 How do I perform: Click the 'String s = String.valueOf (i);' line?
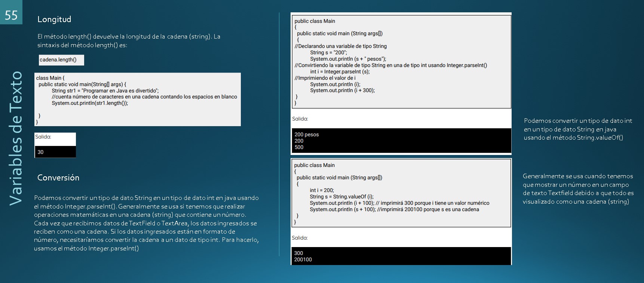pyautogui.click(x=341, y=197)
